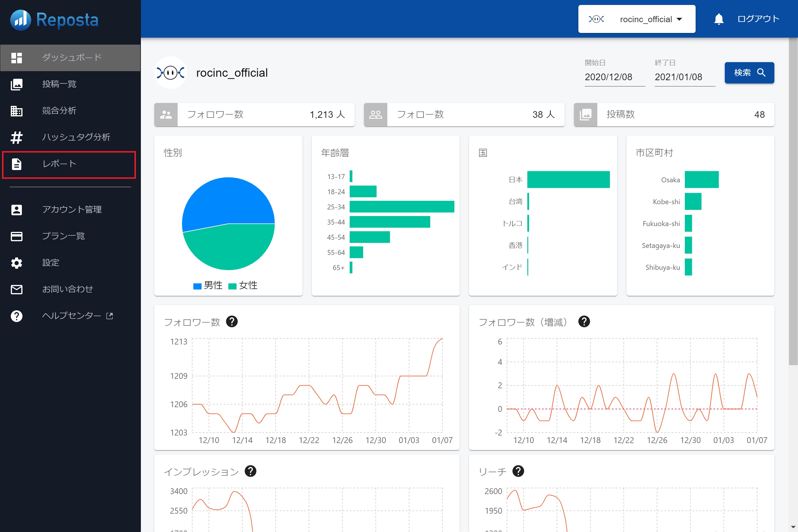
Task: Click the following icon on フォロー数 card
Action: [x=376, y=115]
